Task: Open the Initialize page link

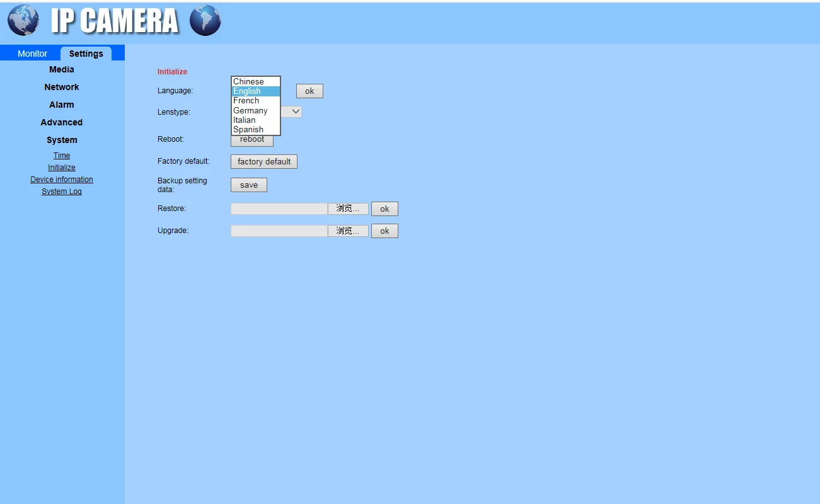Action: tap(62, 168)
